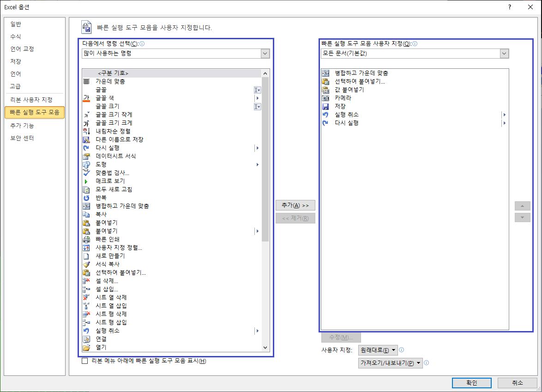
Task: Click the move down arrow button
Action: 522,217
